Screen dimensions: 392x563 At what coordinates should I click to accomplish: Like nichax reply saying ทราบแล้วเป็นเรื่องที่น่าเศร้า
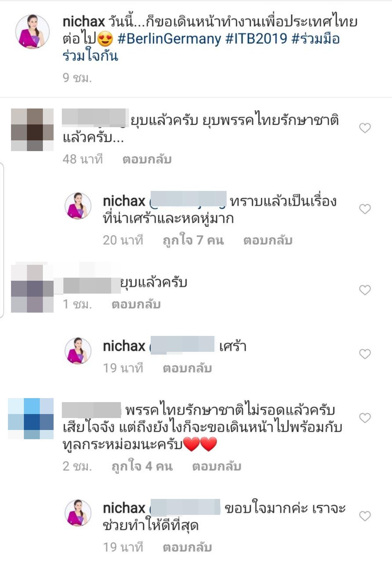365,209
